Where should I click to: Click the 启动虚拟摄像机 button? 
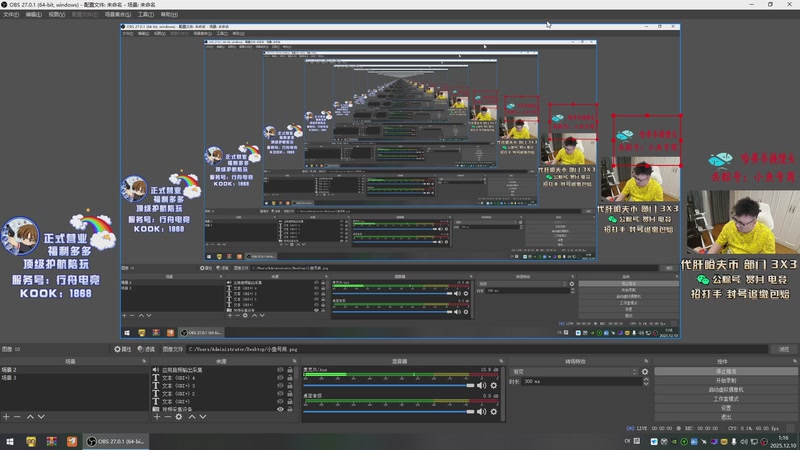coord(726,390)
